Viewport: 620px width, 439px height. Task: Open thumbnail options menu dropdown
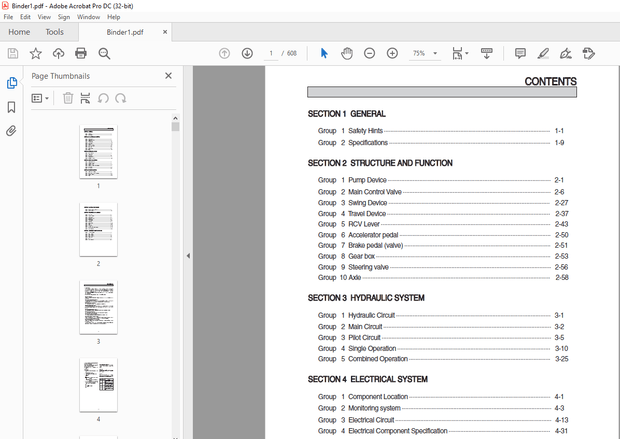pos(40,98)
